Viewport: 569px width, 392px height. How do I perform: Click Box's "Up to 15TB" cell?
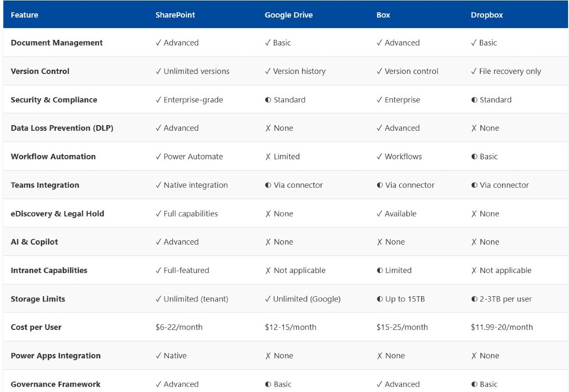401,299
